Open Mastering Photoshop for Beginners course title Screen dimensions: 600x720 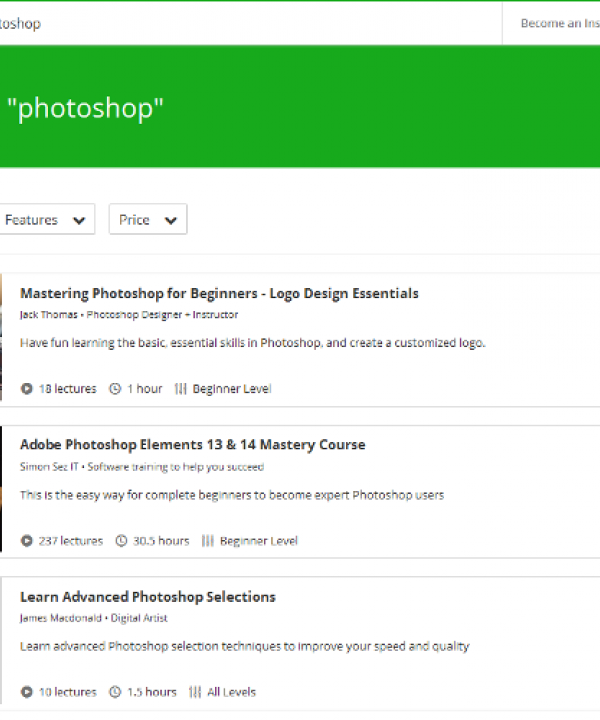point(219,293)
